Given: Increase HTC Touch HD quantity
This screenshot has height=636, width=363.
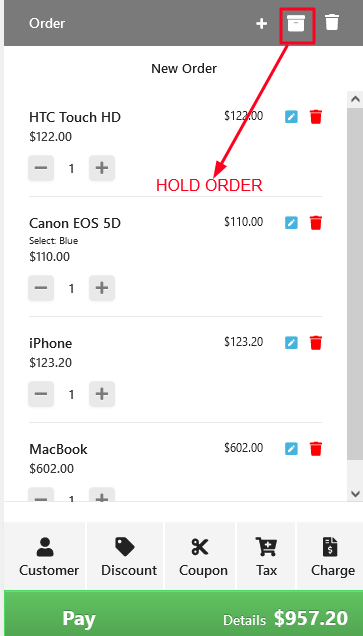Looking at the screenshot, I should [102, 168].
